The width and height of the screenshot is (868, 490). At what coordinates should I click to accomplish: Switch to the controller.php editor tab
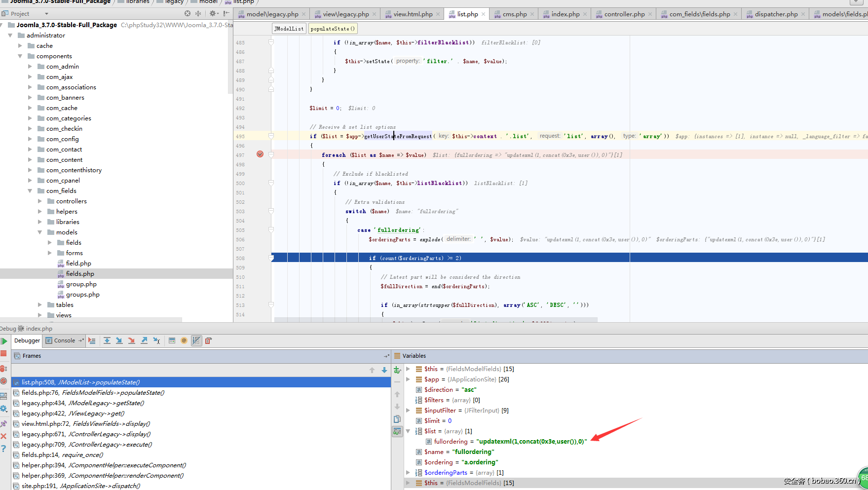pos(624,14)
